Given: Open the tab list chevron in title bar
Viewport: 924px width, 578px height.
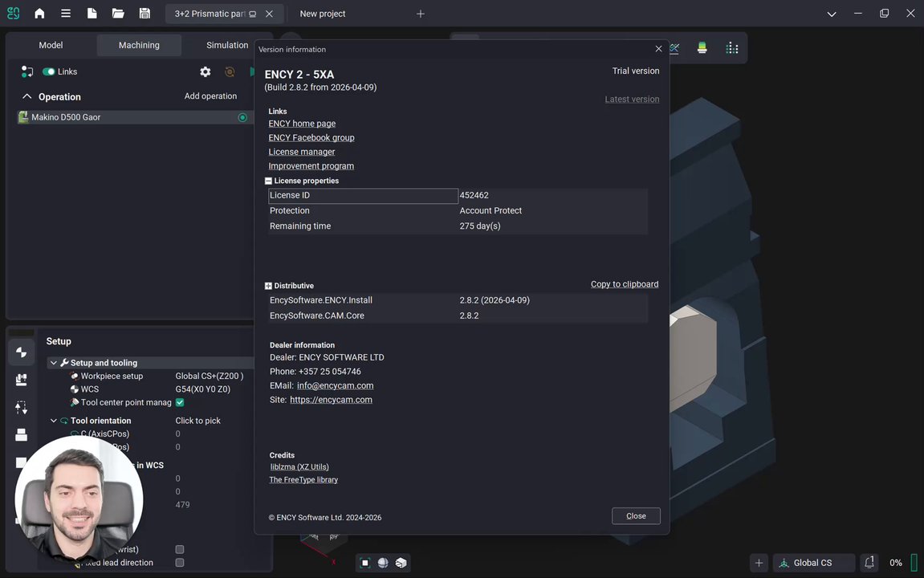Looking at the screenshot, I should tap(832, 14).
